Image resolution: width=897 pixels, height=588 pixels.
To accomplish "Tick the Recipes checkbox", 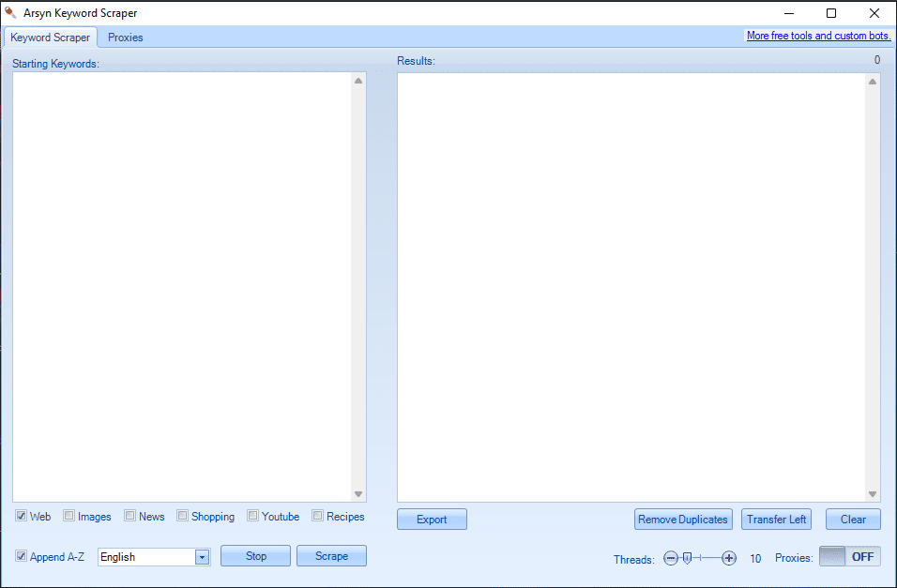I will click(x=317, y=516).
